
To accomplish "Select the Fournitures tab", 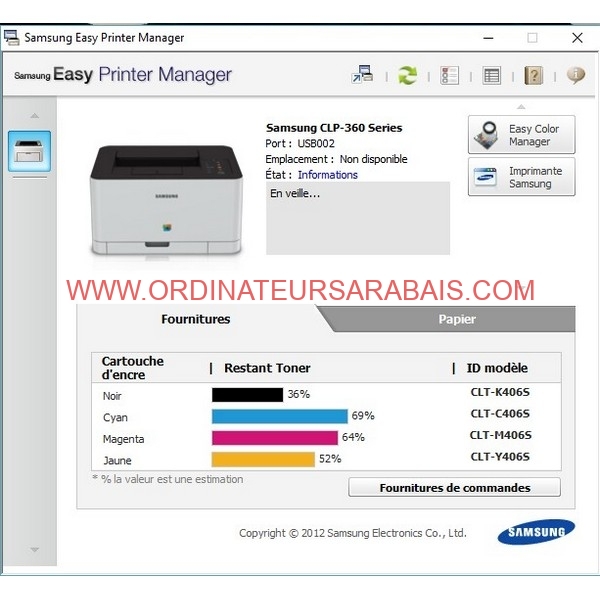I will [x=196, y=319].
